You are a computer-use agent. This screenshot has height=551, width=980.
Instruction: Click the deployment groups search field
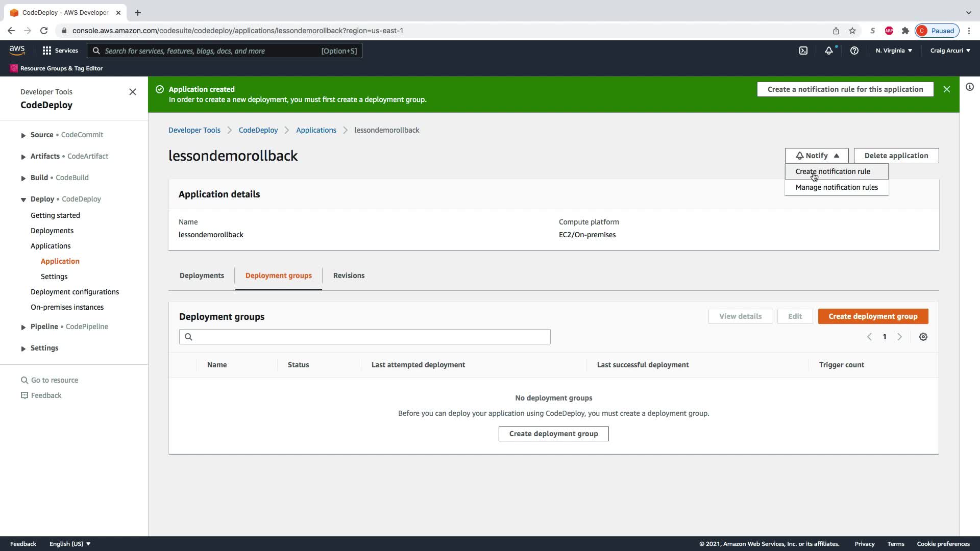364,337
